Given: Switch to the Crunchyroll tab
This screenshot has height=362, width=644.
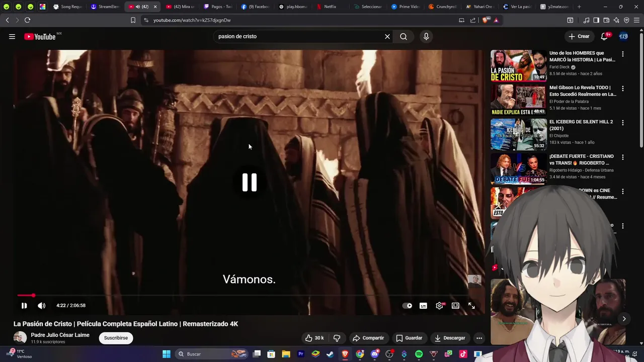Looking at the screenshot, I should pos(443,7).
